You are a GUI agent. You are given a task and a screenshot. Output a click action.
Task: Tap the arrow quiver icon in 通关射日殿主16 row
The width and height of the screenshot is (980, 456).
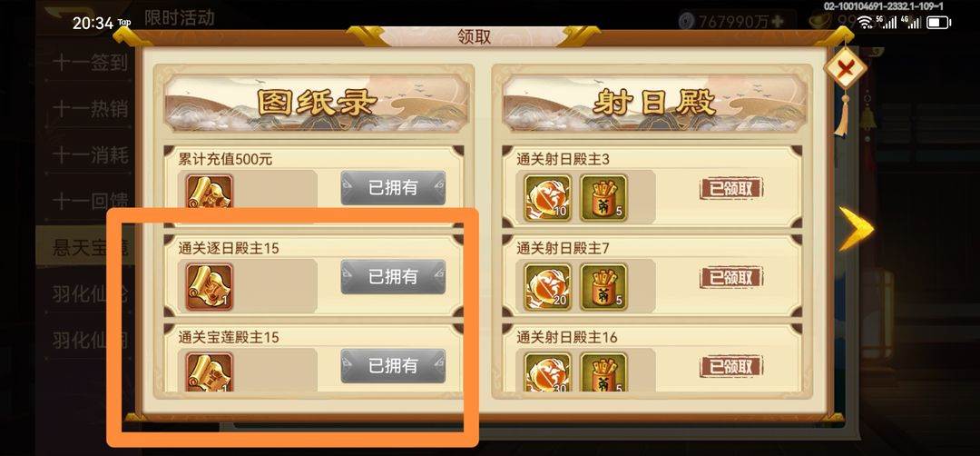coord(603,372)
